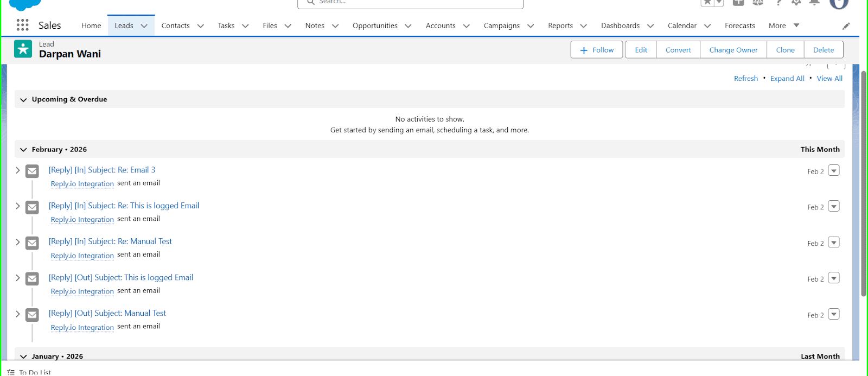
Task: Click envelope icon for Re: This is logged Email
Action: 33,207
